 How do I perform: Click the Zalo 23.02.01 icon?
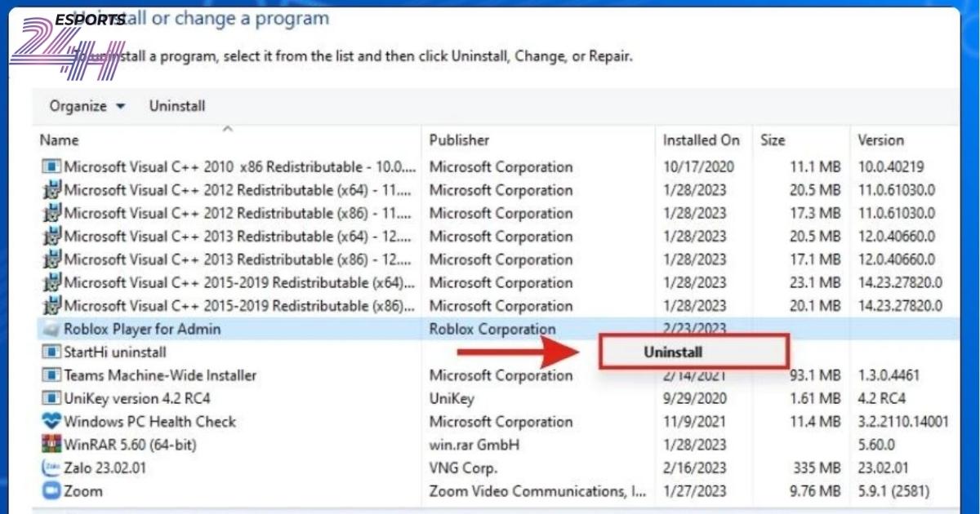pos(51,468)
